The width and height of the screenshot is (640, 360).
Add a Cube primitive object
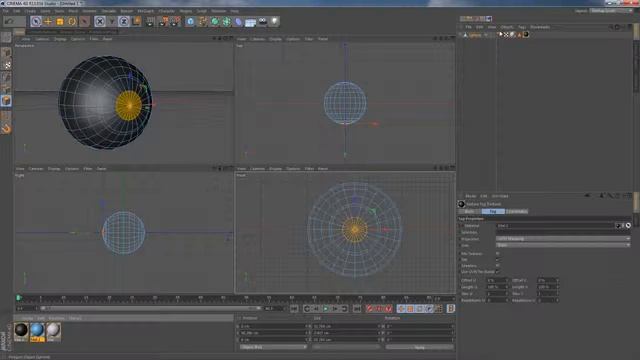[190, 21]
